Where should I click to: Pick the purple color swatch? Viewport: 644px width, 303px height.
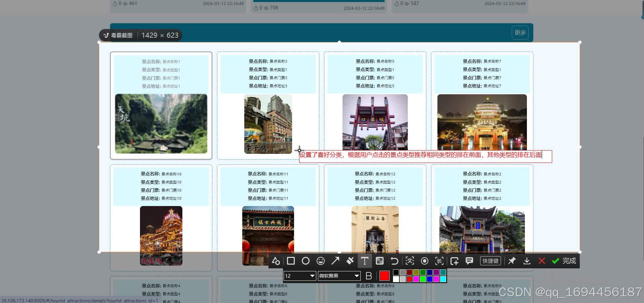436,272
